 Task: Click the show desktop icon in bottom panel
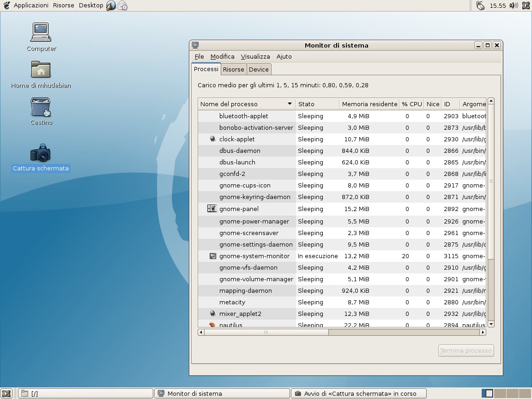(x=6, y=393)
